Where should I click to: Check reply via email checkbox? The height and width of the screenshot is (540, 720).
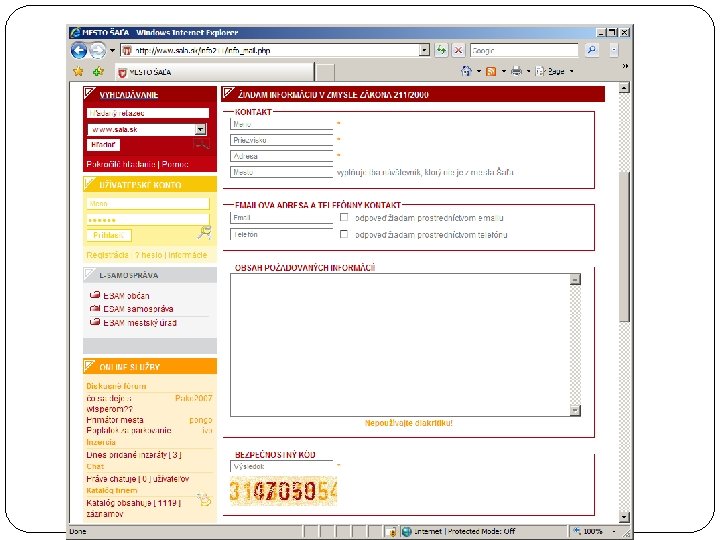[x=344, y=217]
